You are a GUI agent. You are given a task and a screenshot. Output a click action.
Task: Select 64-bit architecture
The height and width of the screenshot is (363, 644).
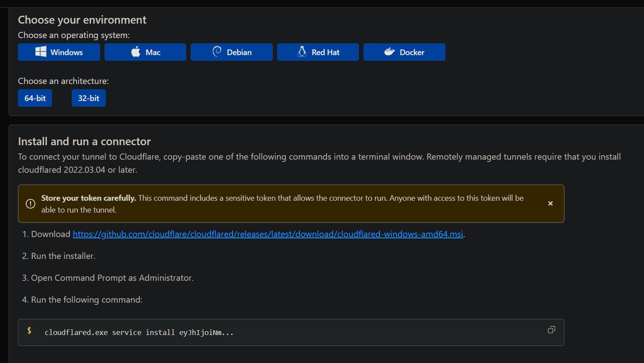[35, 98]
